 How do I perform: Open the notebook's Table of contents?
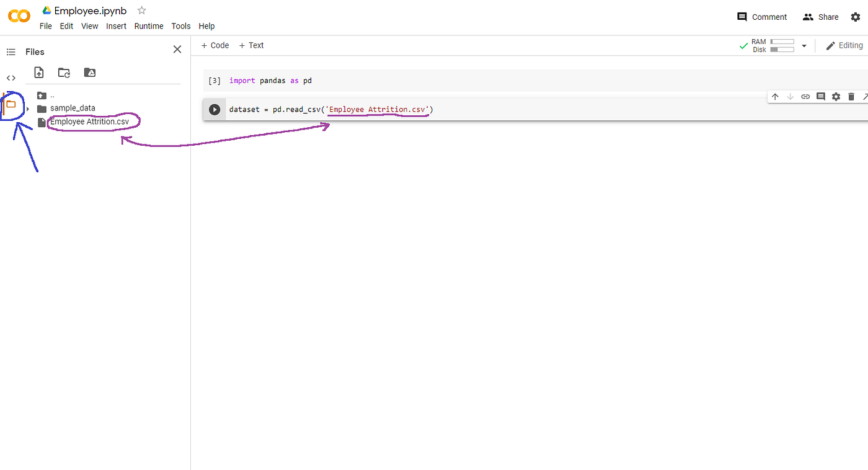point(11,51)
